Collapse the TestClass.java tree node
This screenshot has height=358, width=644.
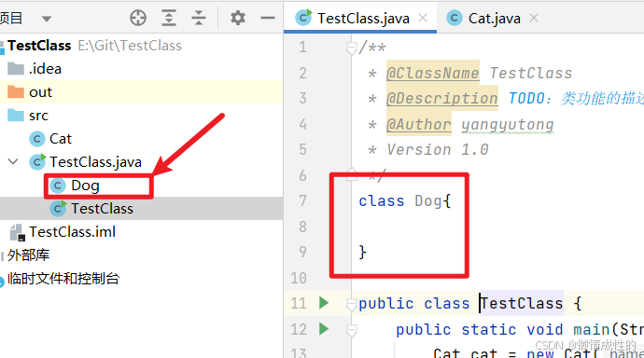pyautogui.click(x=13, y=161)
